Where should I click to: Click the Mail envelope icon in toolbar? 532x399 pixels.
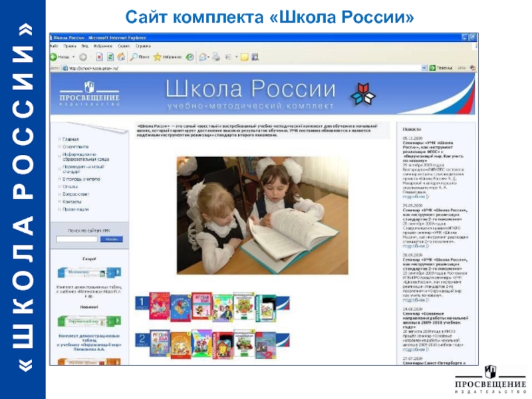[x=203, y=57]
